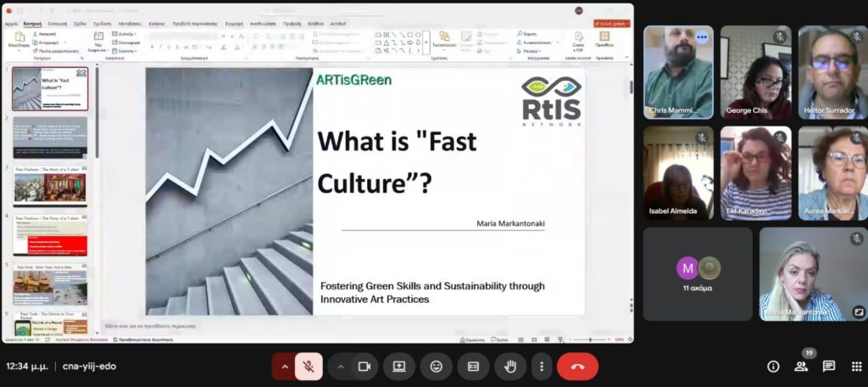868x387 pixels.
Task: Open the three-dot more options menu
Action: click(x=542, y=367)
